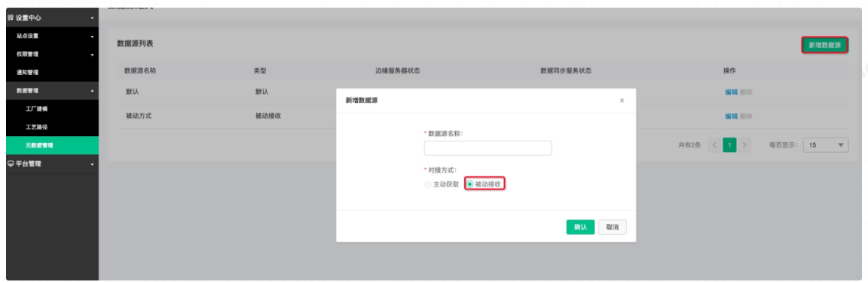Screen dimensions: 868x282
Task: Go to previous page arrow in pagination
Action: (714, 145)
